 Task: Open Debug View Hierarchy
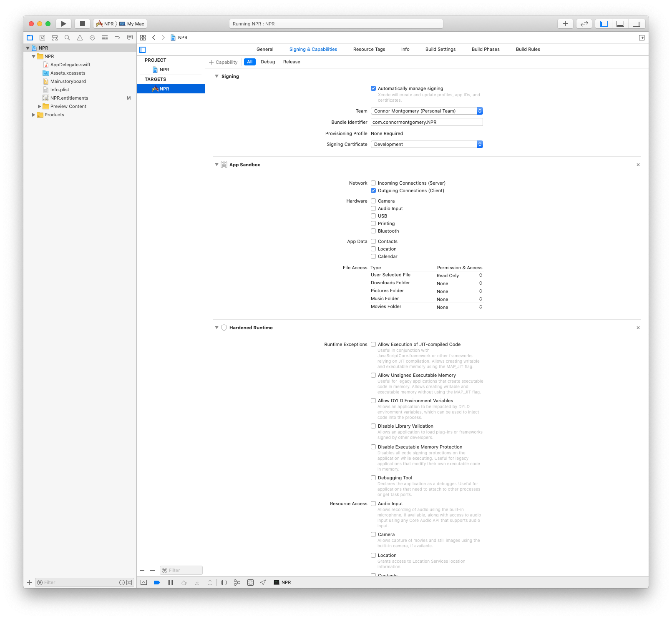click(x=224, y=582)
